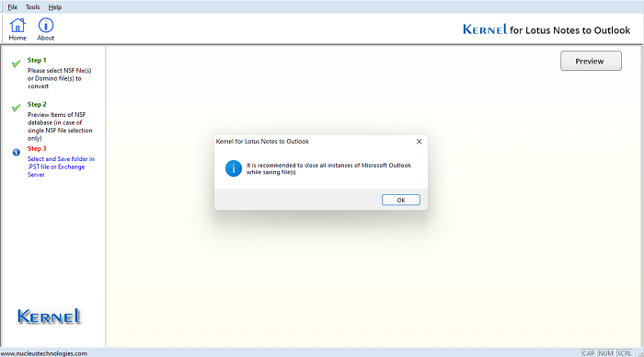Click www.nucleustechnologies.com in status bar
This screenshot has width=644, height=357.
click(x=44, y=353)
